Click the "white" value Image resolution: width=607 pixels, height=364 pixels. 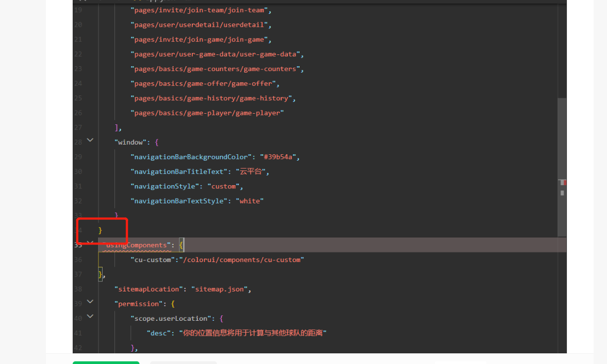(x=250, y=201)
